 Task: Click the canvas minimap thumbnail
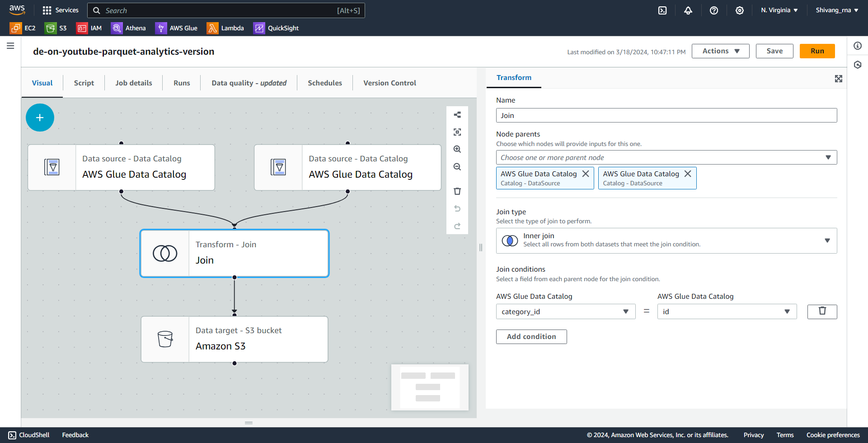point(430,387)
